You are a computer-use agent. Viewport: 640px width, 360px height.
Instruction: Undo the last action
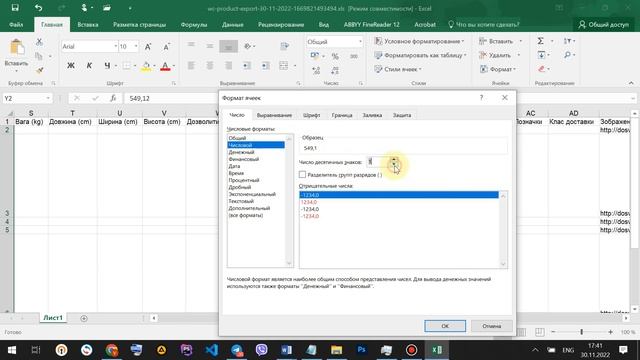click(38, 8)
